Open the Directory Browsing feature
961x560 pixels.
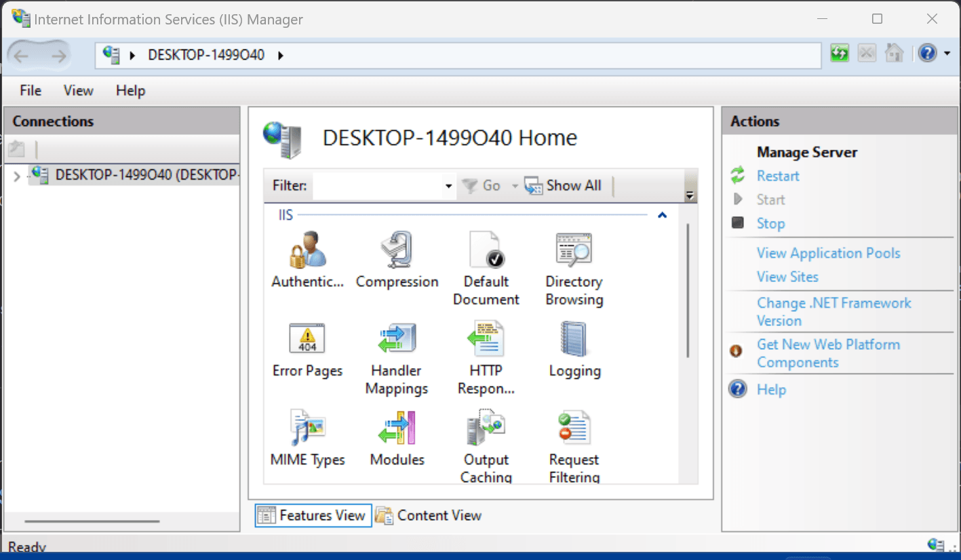[573, 254]
